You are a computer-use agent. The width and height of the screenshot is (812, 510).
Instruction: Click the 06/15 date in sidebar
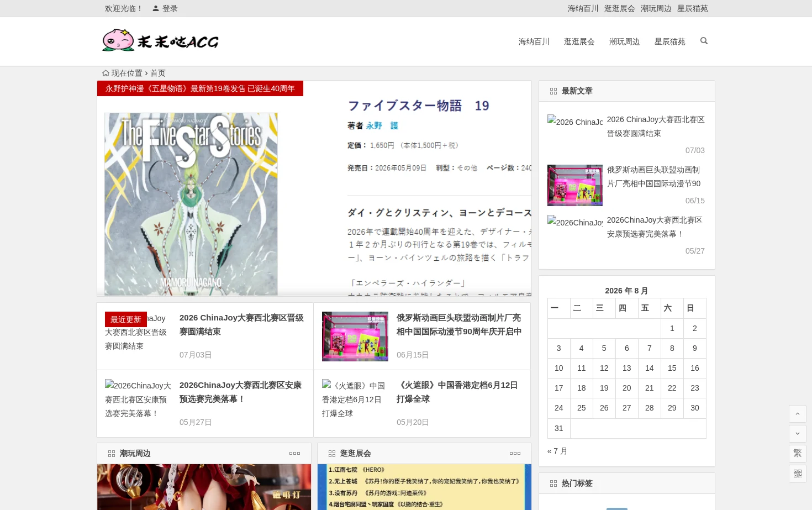[x=695, y=201]
